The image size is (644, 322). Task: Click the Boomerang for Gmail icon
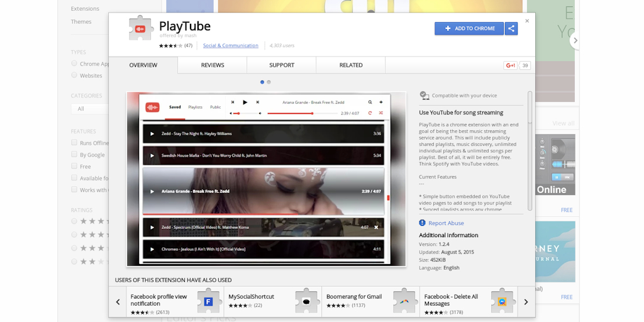tap(404, 302)
